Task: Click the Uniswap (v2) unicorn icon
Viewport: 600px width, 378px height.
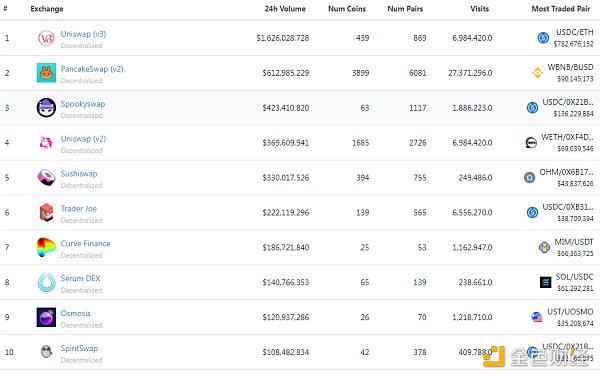Action: coord(46,142)
